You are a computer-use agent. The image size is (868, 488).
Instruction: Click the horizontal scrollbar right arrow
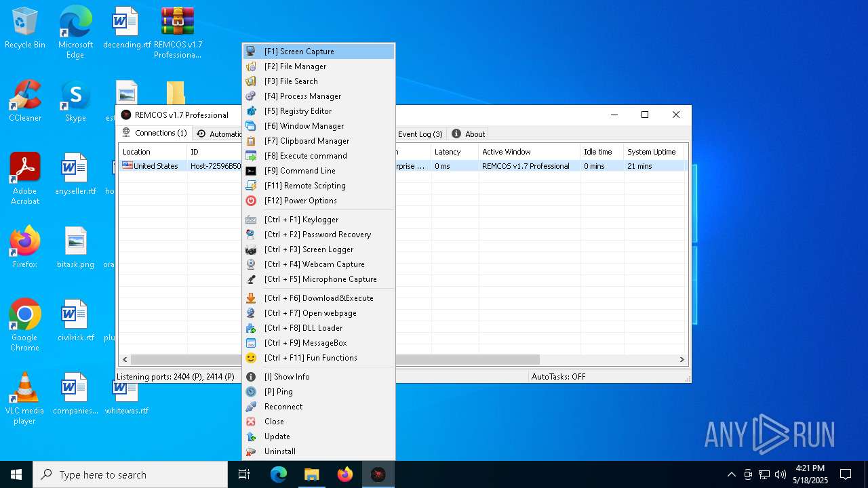point(682,359)
